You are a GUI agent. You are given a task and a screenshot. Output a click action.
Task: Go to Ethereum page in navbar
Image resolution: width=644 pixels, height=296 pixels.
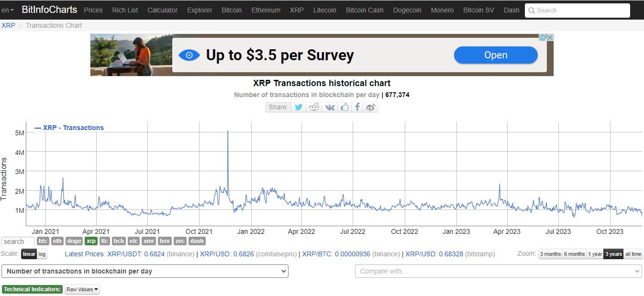(266, 10)
